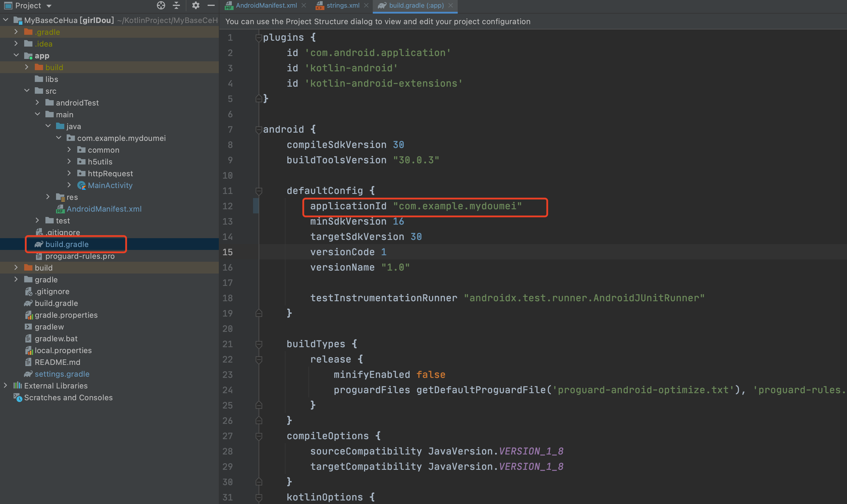Expand the orange build folder under app
This screenshot has height=504, width=847.
point(27,67)
